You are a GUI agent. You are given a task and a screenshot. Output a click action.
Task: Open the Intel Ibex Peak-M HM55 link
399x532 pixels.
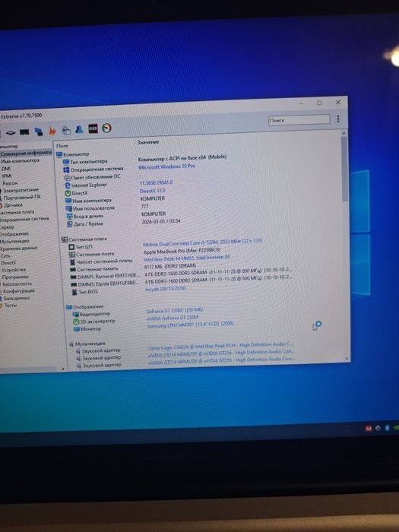[186, 258]
